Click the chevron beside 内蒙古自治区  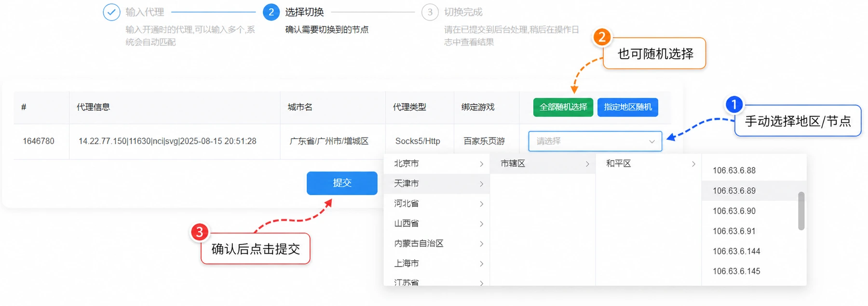click(481, 244)
